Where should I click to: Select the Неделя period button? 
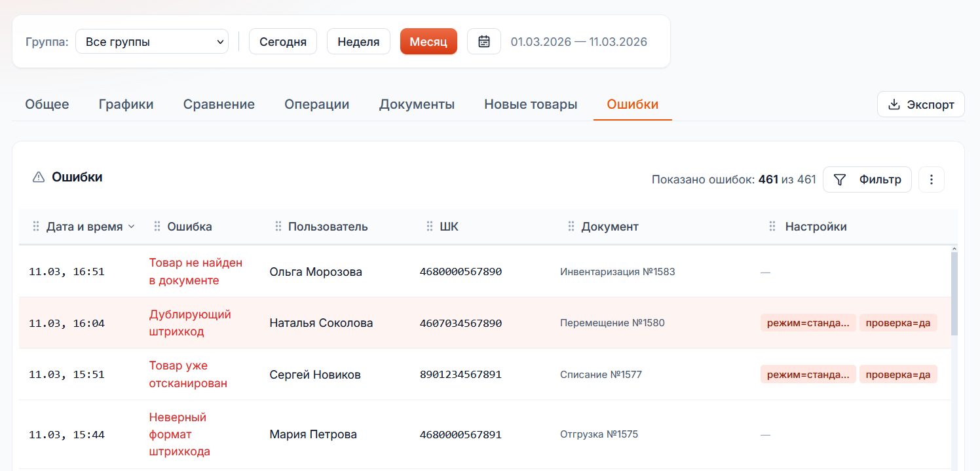click(x=358, y=41)
